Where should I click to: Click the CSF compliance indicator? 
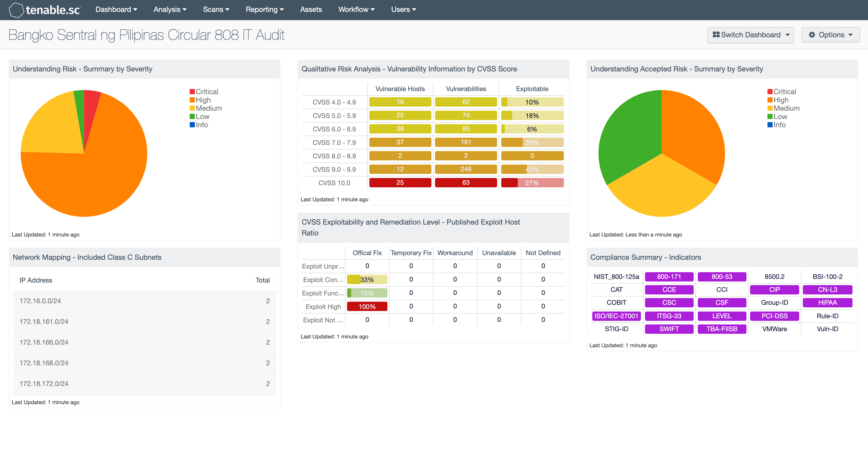(x=722, y=303)
